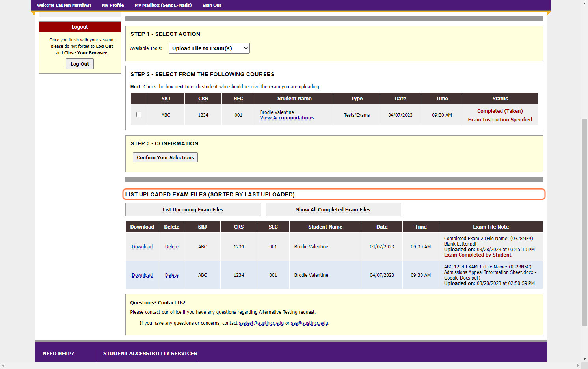The image size is (588, 369).
Task: Download the ABC 1234 EXAM 1 file
Action: [x=142, y=275]
